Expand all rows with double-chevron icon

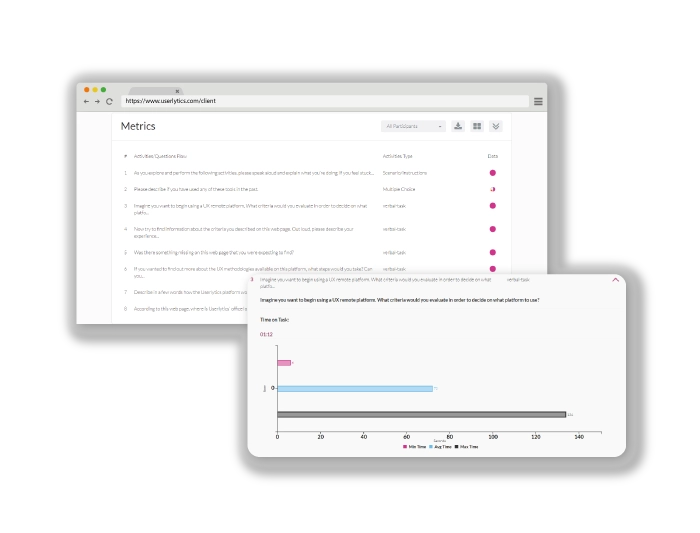pyautogui.click(x=496, y=126)
